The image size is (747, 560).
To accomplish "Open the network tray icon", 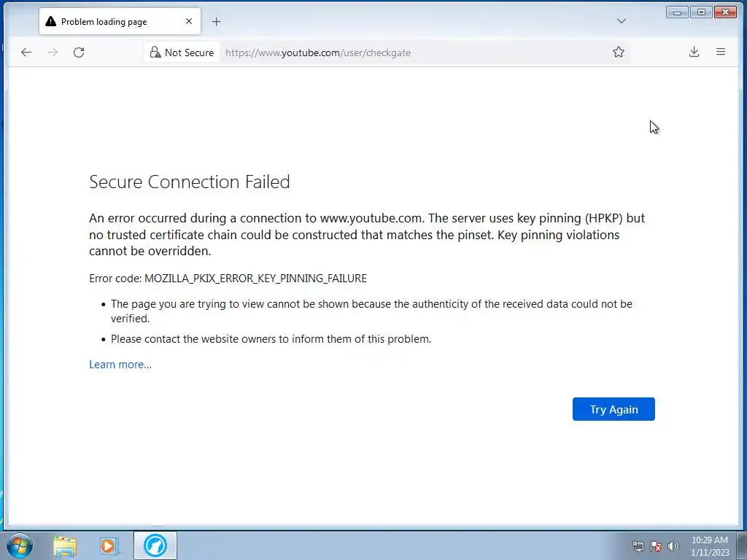I will (x=638, y=546).
